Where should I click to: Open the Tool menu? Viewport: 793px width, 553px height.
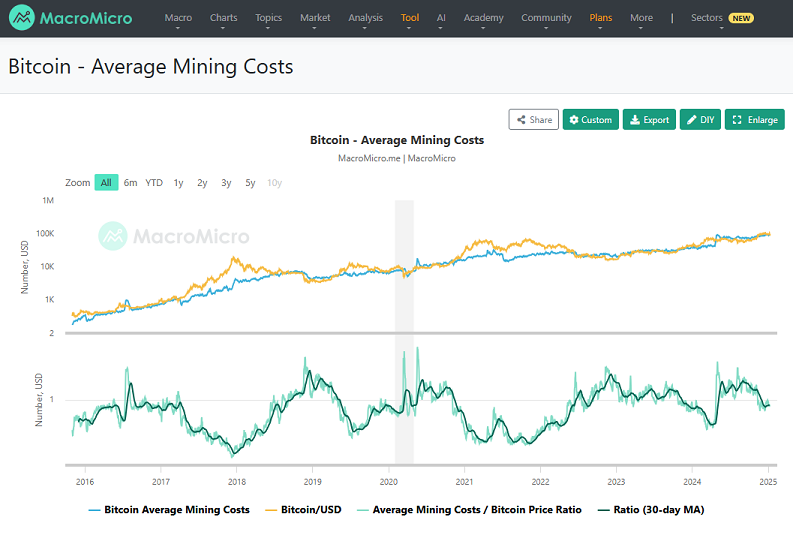point(410,18)
